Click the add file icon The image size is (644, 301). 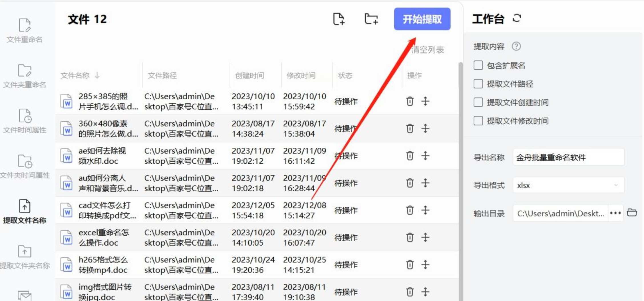[x=339, y=19]
